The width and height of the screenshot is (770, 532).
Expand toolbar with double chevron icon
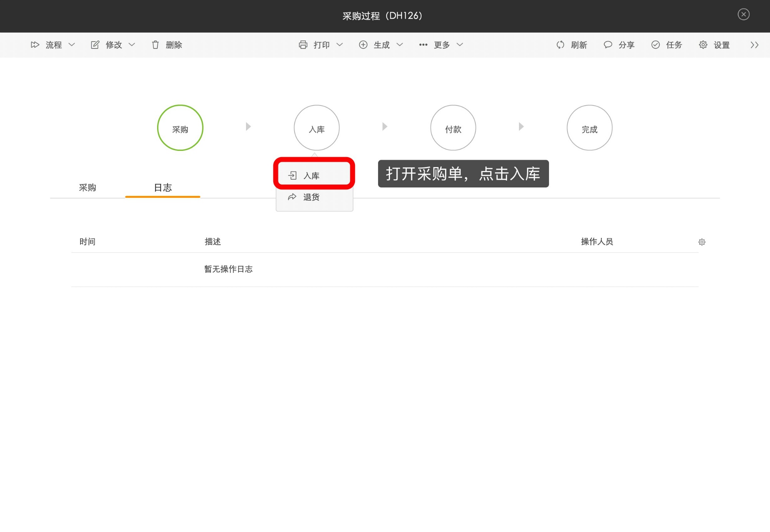click(x=754, y=45)
